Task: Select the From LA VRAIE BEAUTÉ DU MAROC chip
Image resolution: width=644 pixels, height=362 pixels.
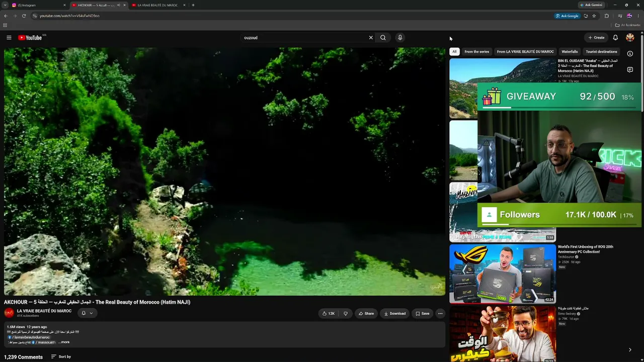Action: tap(525, 51)
